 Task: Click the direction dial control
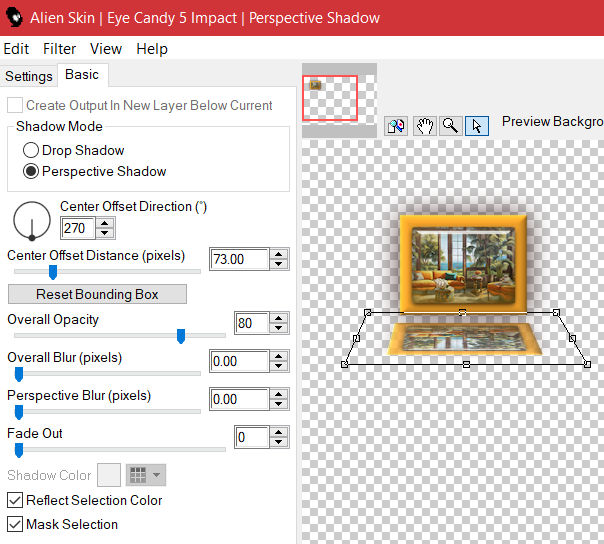(x=32, y=221)
